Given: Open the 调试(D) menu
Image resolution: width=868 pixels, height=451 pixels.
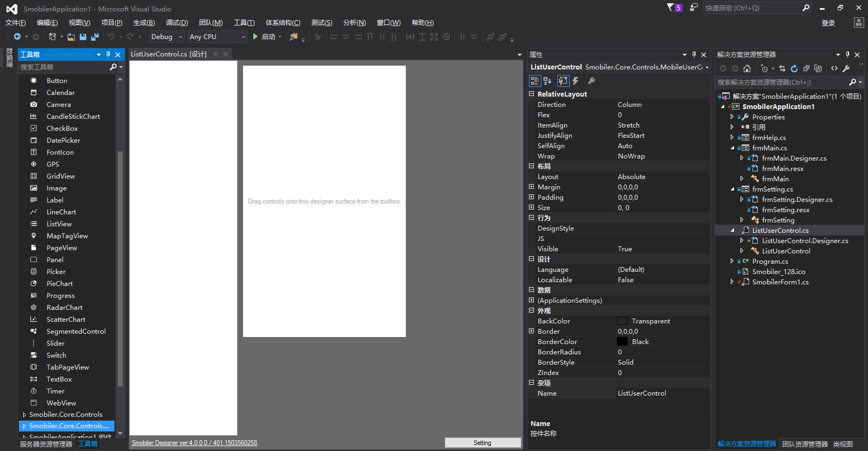Looking at the screenshot, I should pos(177,22).
